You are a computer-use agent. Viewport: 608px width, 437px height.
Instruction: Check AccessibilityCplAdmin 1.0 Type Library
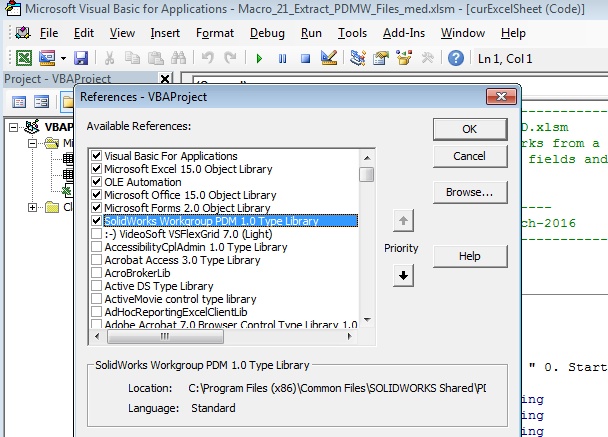point(97,247)
